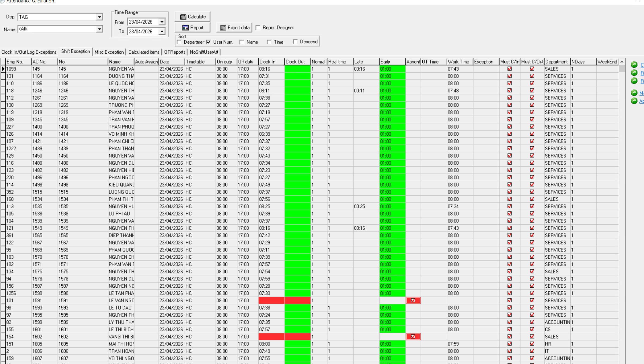Toggle Must C/In checkbox for Emp 1099 row
The width and height of the screenshot is (644, 364).
[x=509, y=69]
